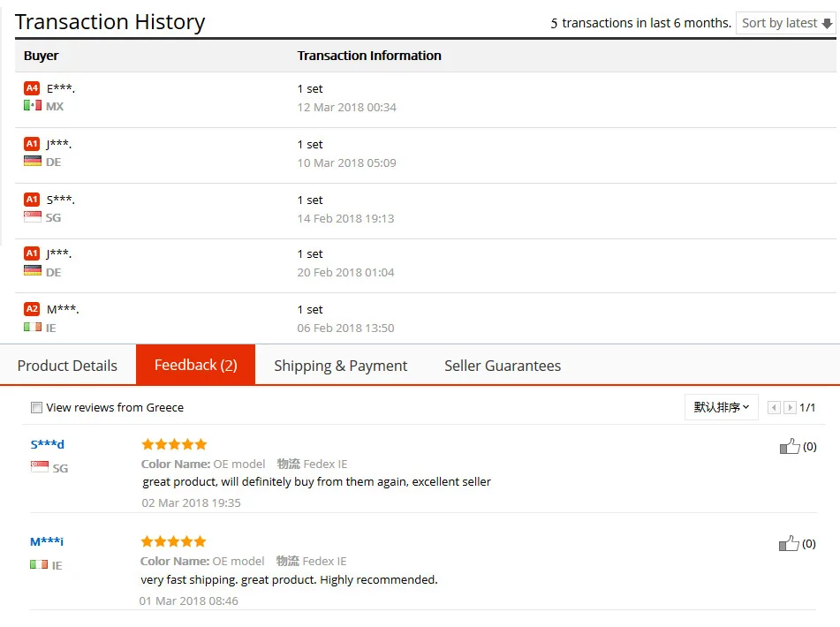Click the thumbs-up icon on S***d's review
The width and height of the screenshot is (840, 627).
[790, 446]
